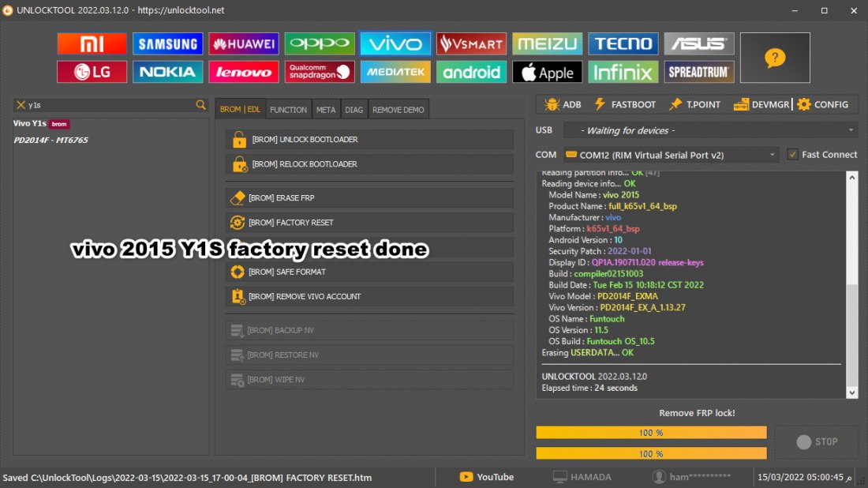The width and height of the screenshot is (868, 488).
Task: Toggle the Fast Connect checkbox
Action: tap(793, 155)
